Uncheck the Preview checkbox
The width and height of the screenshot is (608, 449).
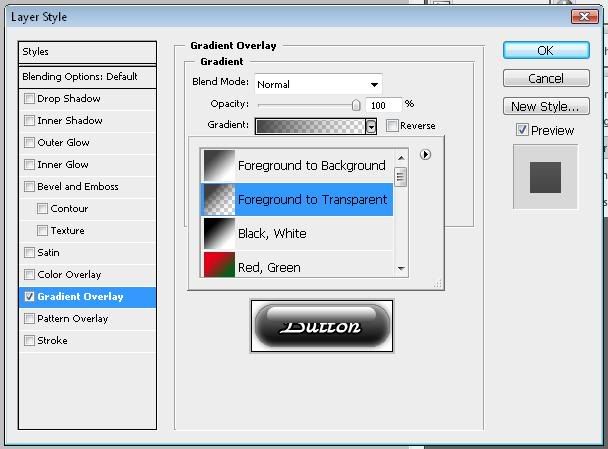point(522,130)
